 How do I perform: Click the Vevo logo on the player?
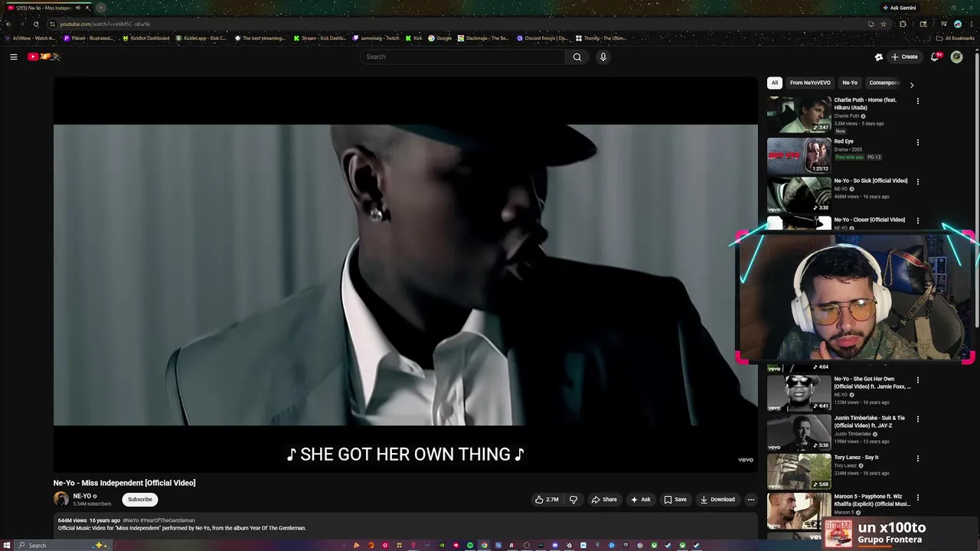point(745,460)
